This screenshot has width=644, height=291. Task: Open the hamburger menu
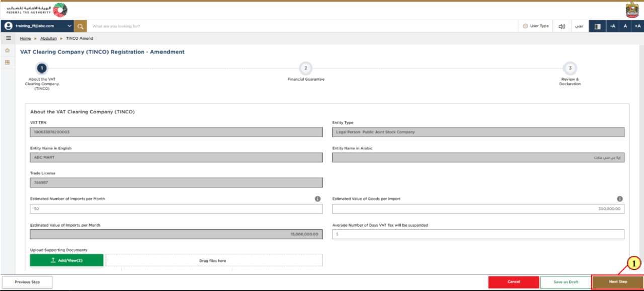click(x=8, y=38)
